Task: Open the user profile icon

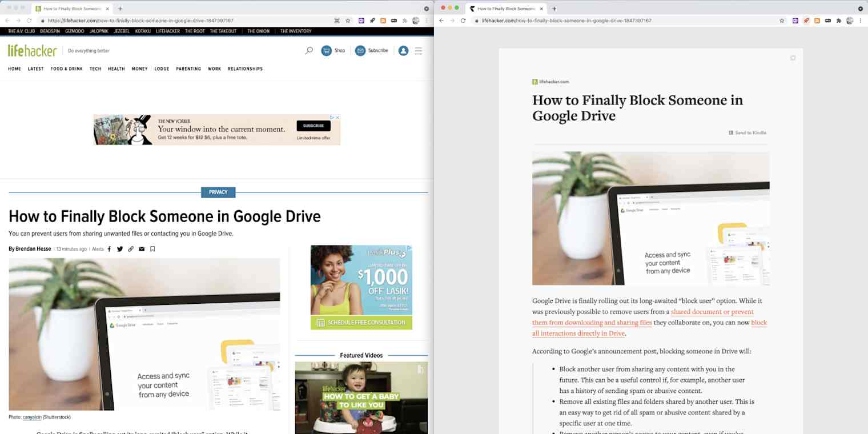Action: [403, 50]
